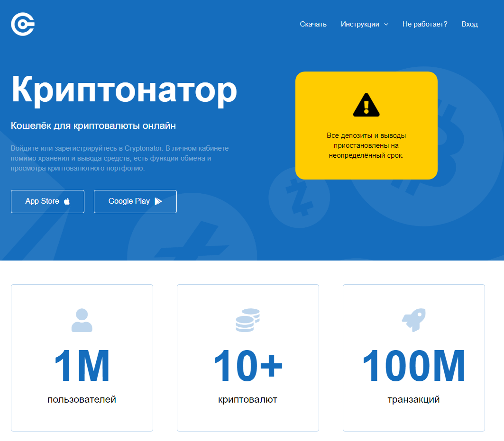Click the 100M statistic number

(x=414, y=366)
